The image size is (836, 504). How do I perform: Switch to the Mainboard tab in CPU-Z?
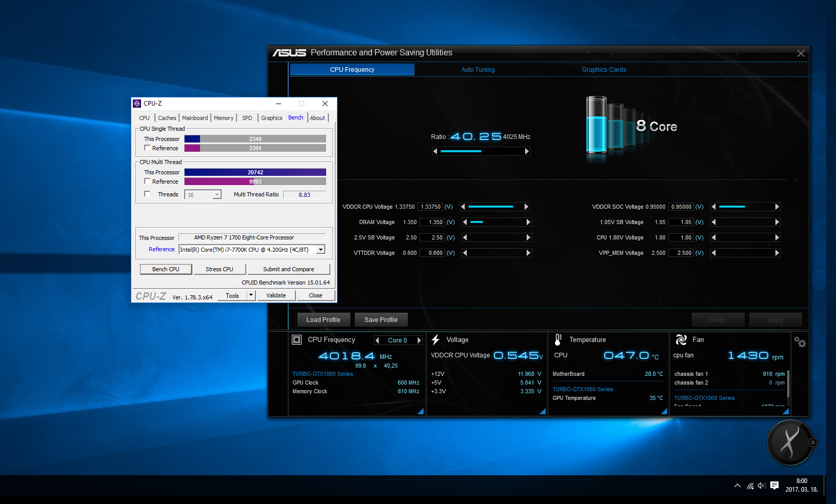point(195,118)
